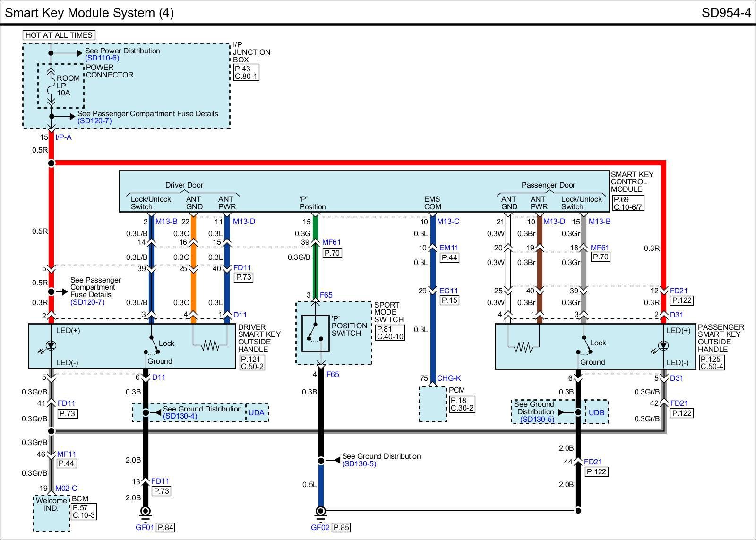Viewport: 756px width, 540px height.
Task: Select the passenger handle LED symbol
Action: tap(663, 346)
